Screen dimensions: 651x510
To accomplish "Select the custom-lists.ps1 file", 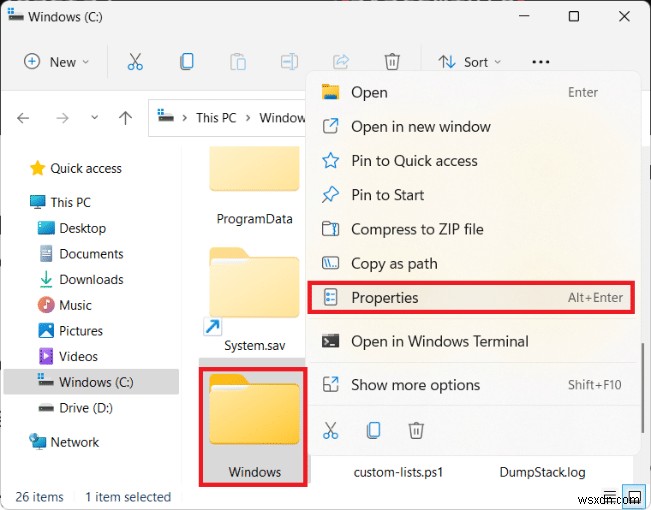I will (x=398, y=472).
